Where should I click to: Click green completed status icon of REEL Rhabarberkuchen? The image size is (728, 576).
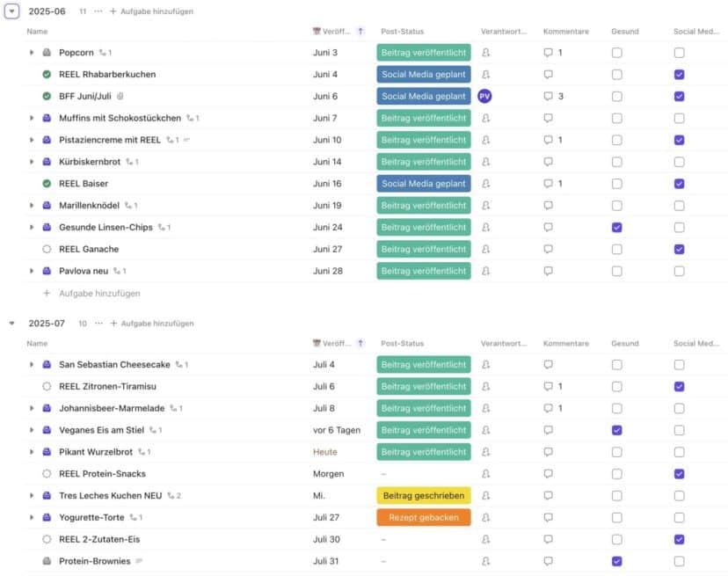(x=47, y=75)
